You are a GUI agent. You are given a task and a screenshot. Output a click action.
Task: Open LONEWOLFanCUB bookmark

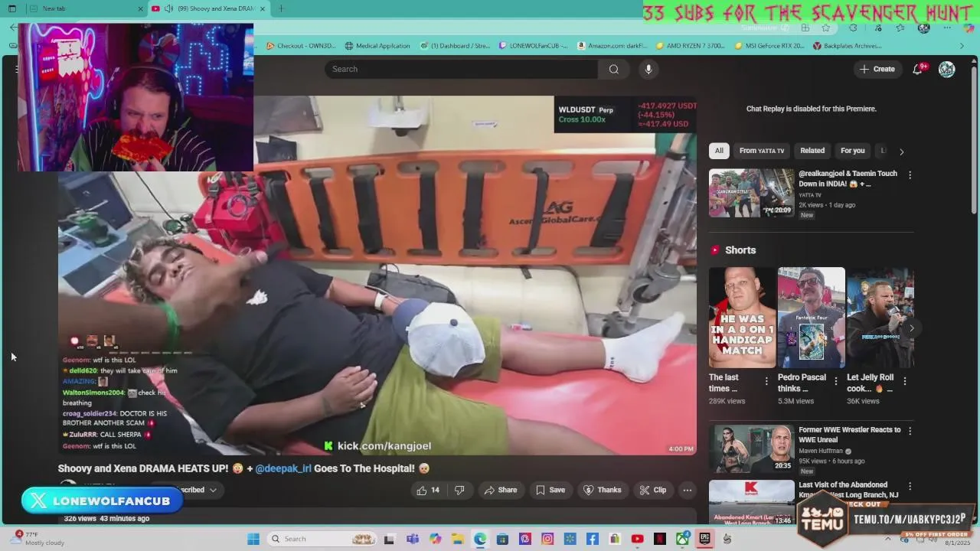coord(533,46)
